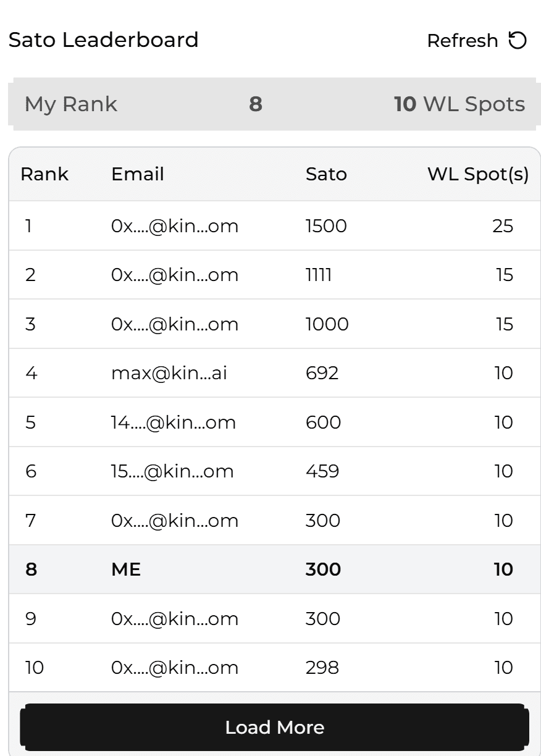
Task: Click the 15....@kin...om email entry
Action: (x=172, y=471)
